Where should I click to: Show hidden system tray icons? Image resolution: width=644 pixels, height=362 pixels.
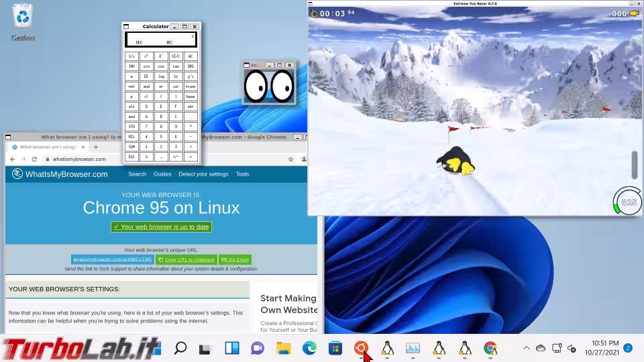click(526, 348)
